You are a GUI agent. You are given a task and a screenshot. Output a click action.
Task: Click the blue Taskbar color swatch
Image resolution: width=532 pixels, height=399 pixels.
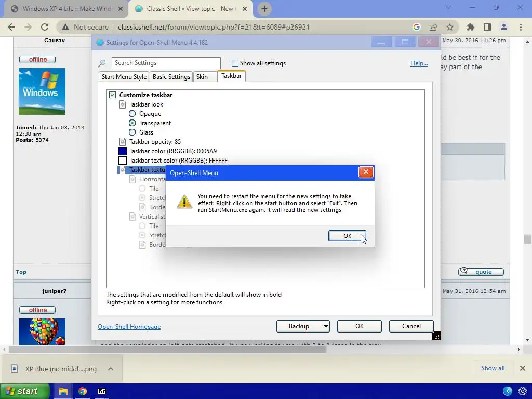click(x=123, y=151)
